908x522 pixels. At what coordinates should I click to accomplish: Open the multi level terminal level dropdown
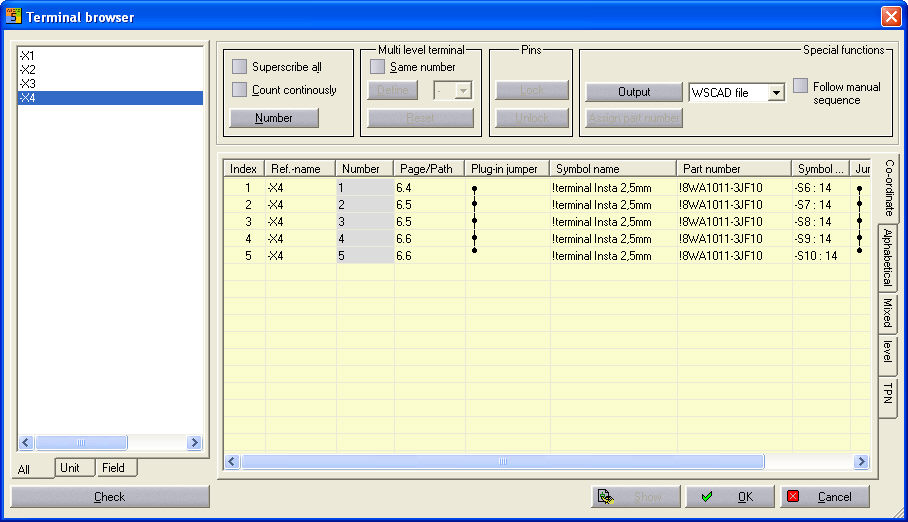(463, 90)
